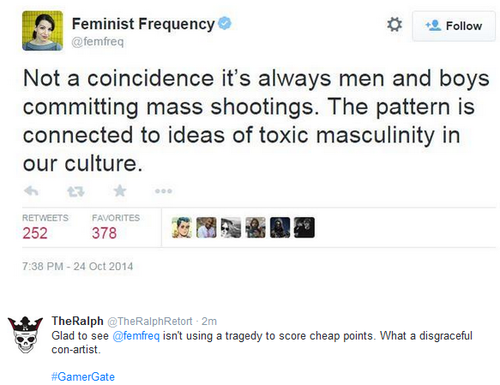The image size is (500, 385).
Task: Open the first blue-haired avatar in favoriters
Action: (182, 228)
